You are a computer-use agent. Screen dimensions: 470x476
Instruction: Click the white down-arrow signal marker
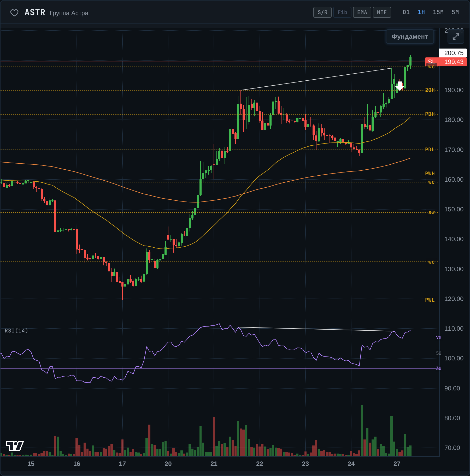399,86
